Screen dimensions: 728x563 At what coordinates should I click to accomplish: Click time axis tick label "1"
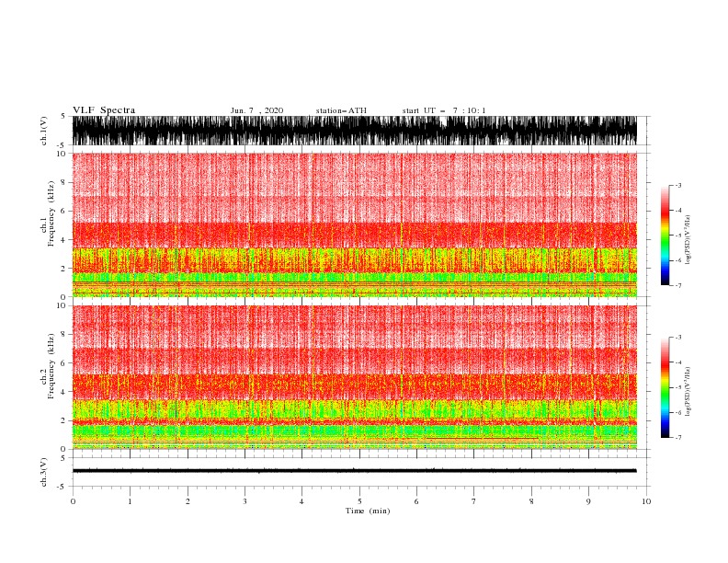pyautogui.click(x=130, y=501)
